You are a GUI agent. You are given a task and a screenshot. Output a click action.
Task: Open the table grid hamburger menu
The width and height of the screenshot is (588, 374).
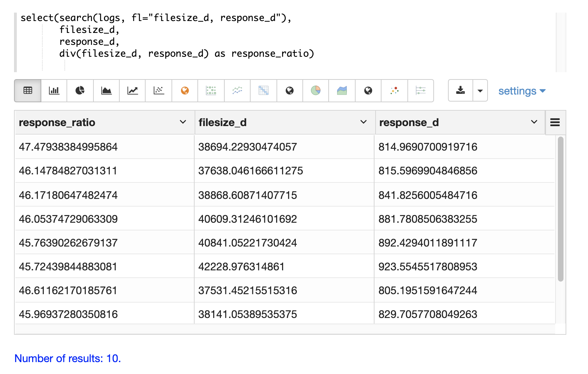click(x=555, y=123)
